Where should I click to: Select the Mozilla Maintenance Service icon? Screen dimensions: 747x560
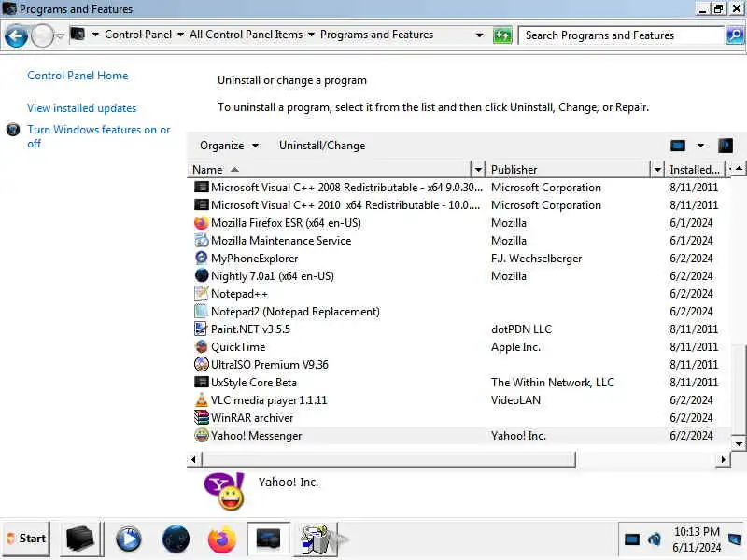pos(202,241)
